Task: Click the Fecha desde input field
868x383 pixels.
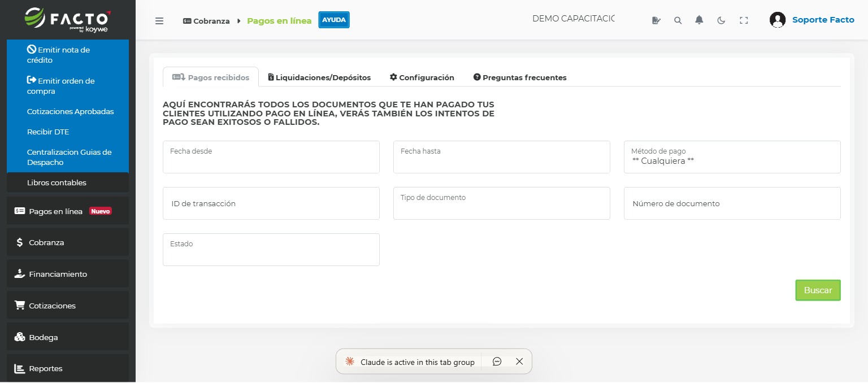Action: tap(271, 157)
